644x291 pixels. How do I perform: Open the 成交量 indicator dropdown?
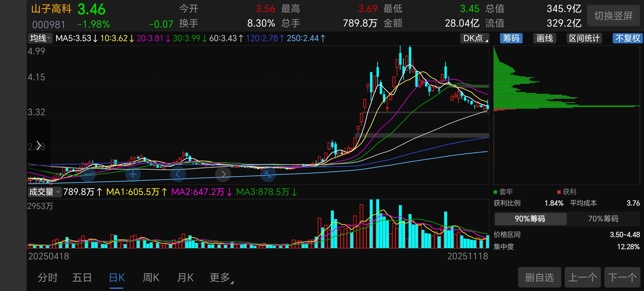point(44,192)
